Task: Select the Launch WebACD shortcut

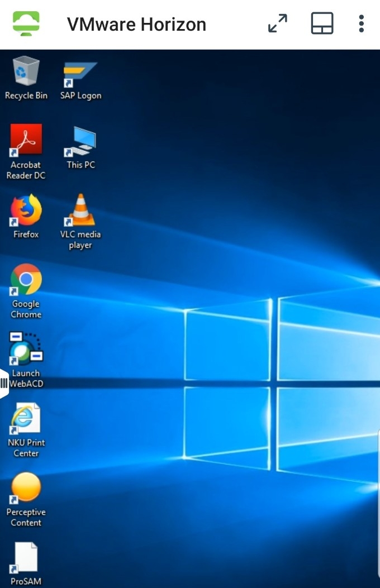Action: (26, 360)
